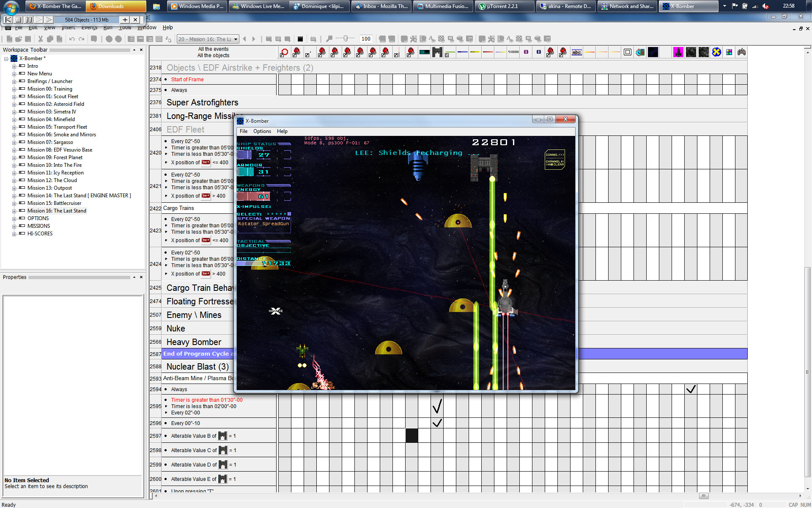Expand Mission 10: Into The Fire node

click(x=14, y=166)
